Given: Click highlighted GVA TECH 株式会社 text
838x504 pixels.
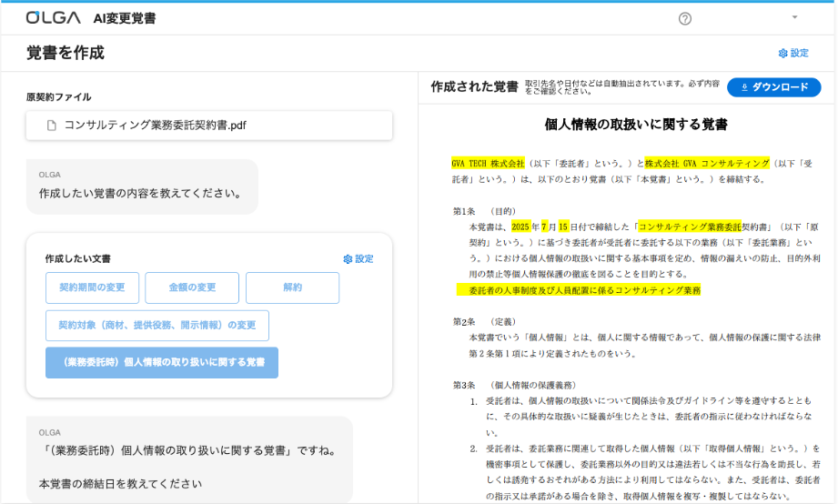Looking at the screenshot, I should pyautogui.click(x=488, y=164).
